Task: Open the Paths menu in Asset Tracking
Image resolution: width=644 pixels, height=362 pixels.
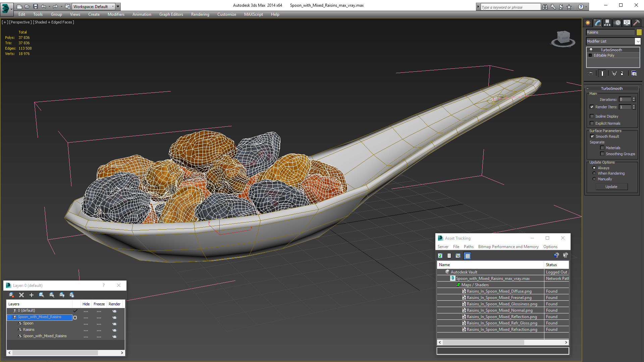Action: pos(469,247)
